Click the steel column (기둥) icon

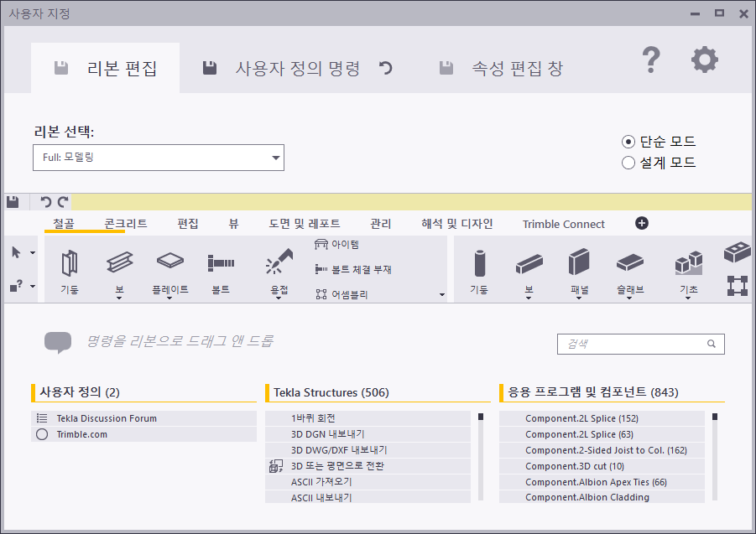tap(69, 264)
